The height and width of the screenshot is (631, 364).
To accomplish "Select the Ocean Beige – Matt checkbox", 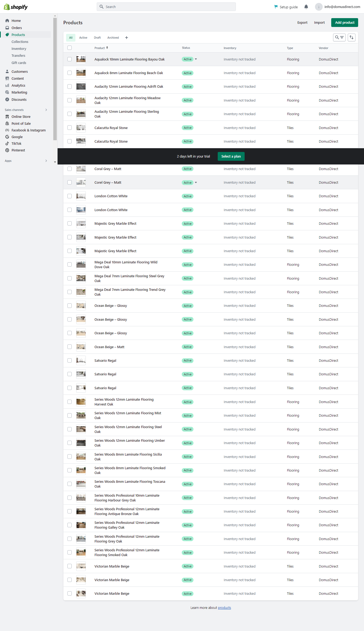I will [70, 347].
